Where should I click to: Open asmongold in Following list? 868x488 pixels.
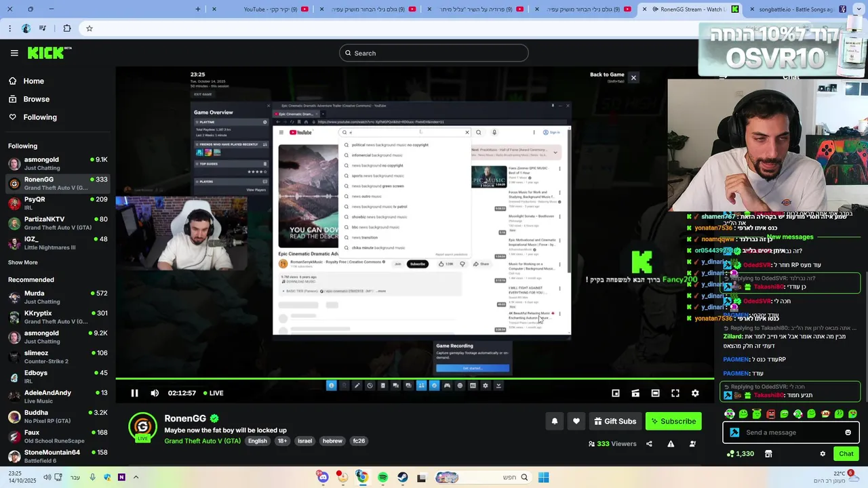tap(58, 163)
